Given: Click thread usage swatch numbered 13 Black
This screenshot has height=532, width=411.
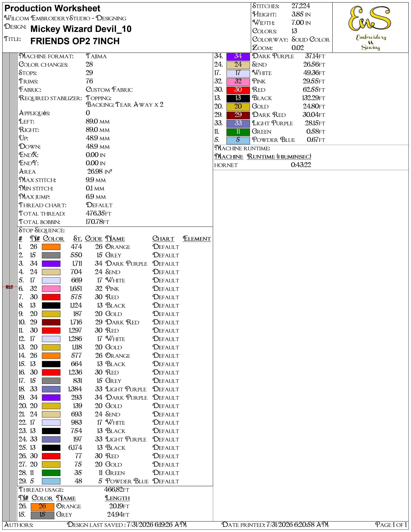Looking at the screenshot, I should pyautogui.click(x=238, y=98).
